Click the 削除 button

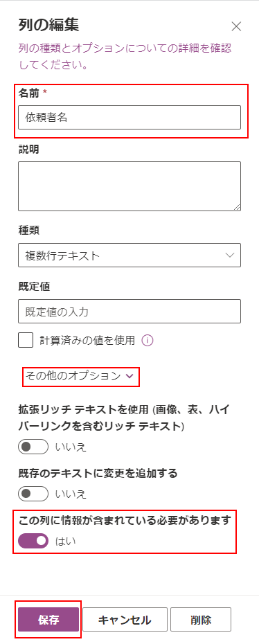tap(201, 619)
